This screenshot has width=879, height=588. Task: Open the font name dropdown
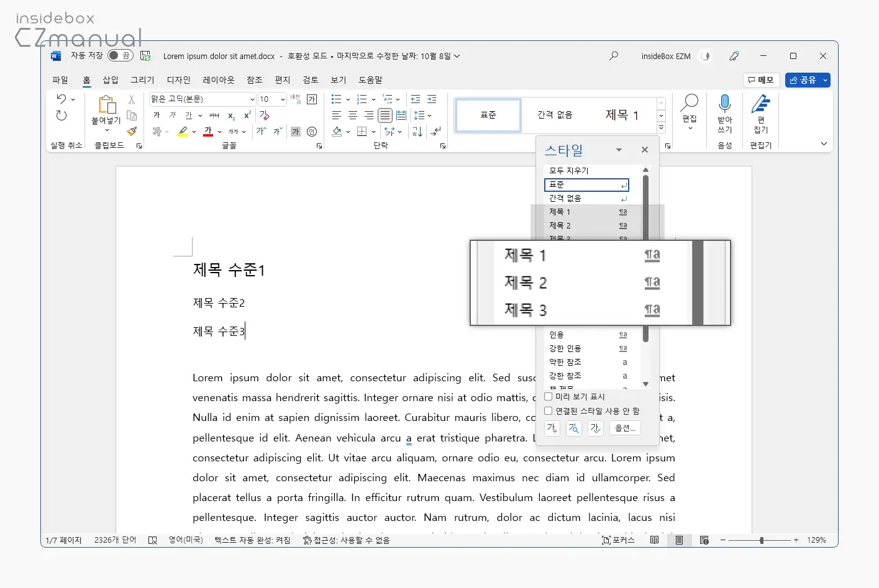click(x=252, y=99)
